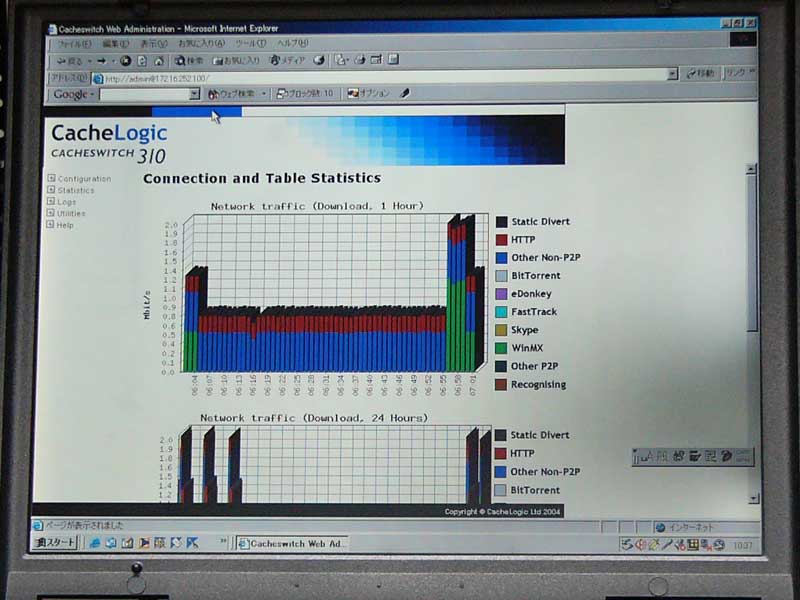Click the Google toolbar search field

click(x=144, y=95)
